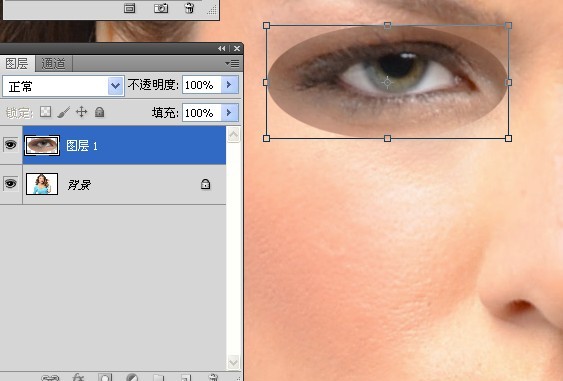
Task: Toggle lock image pixels brush icon
Action: (x=64, y=112)
